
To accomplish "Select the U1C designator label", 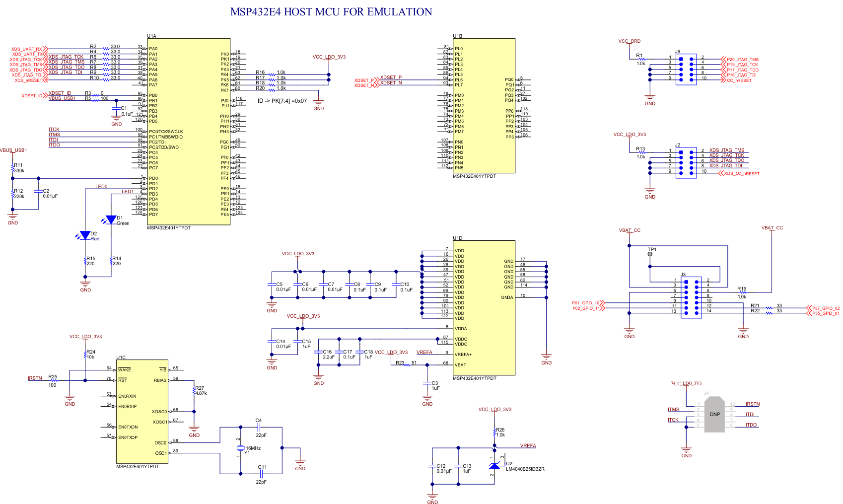I will click(121, 358).
